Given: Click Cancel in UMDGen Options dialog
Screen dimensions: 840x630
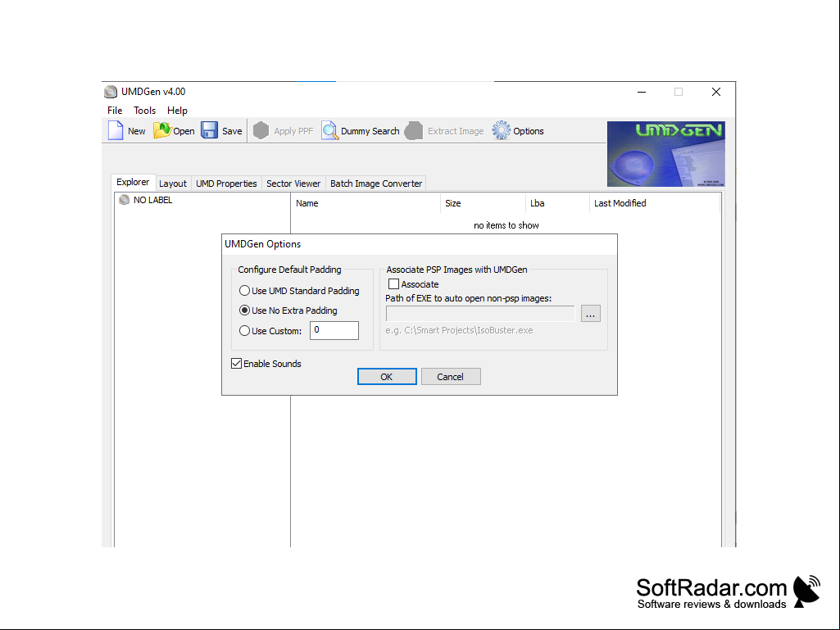Looking at the screenshot, I should click(x=451, y=377).
